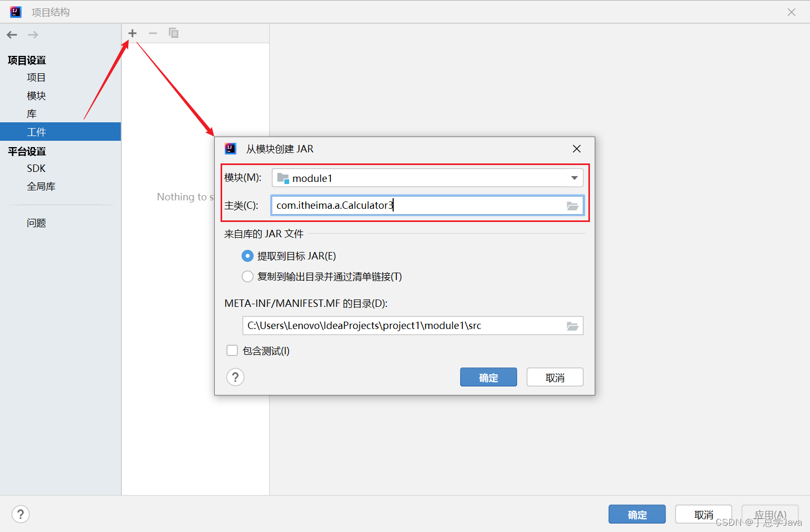Open help in the Project Structure window

tap(21, 514)
